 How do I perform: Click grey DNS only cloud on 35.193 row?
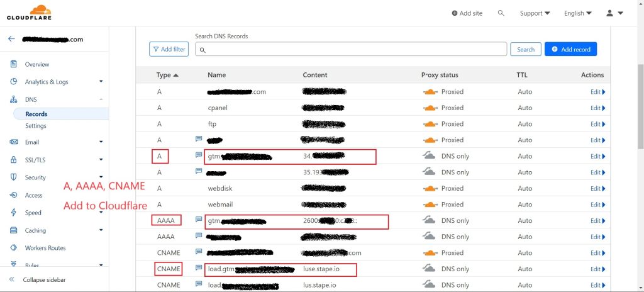pyautogui.click(x=429, y=172)
